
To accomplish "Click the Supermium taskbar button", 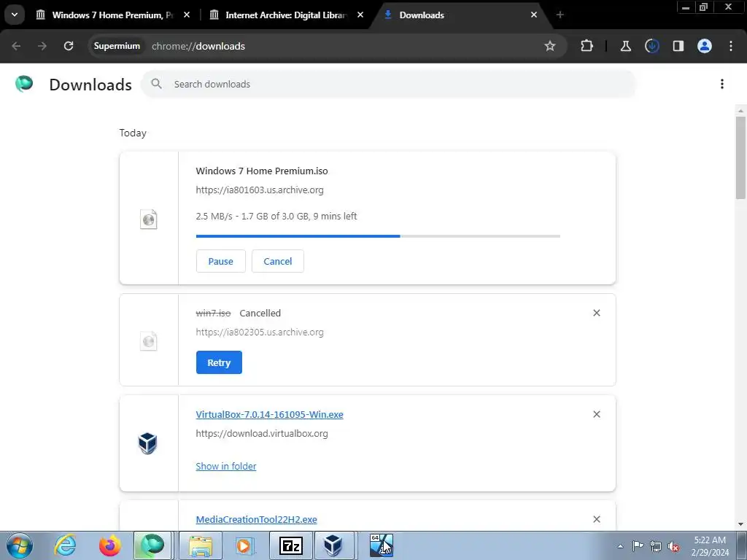I will click(x=152, y=545).
